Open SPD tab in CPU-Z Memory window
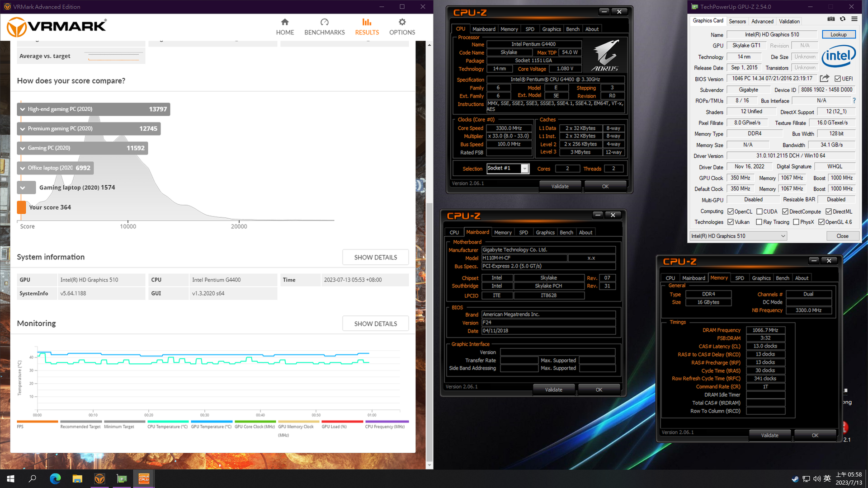This screenshot has height=488, width=868. pos(740,278)
